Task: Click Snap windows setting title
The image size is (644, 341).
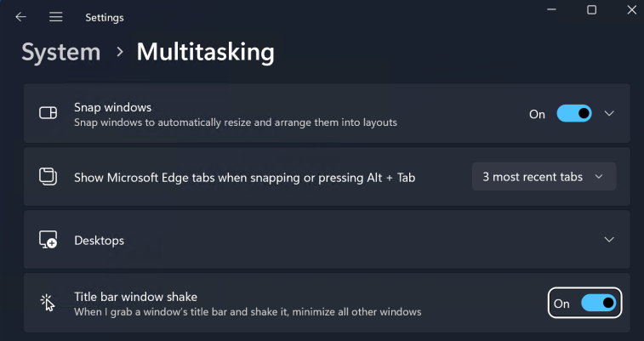Action: [112, 107]
